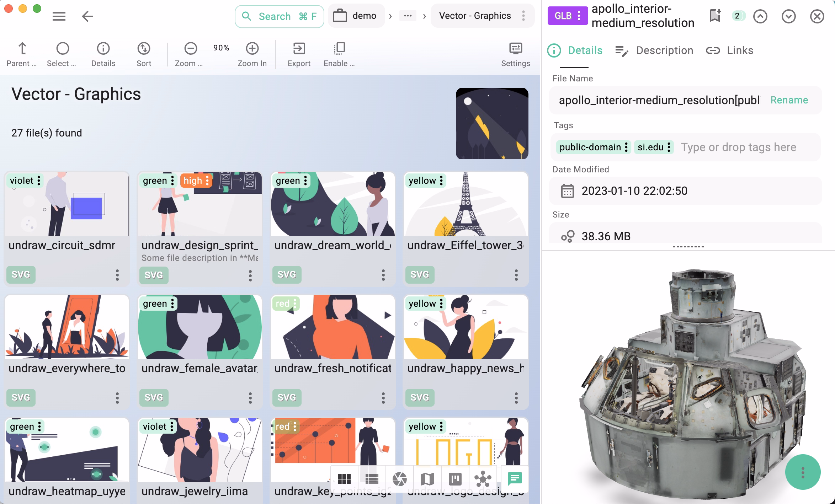Select the undraw_jewelry_iima thumbnail
Viewport: 835px width, 504px height.
point(200,450)
